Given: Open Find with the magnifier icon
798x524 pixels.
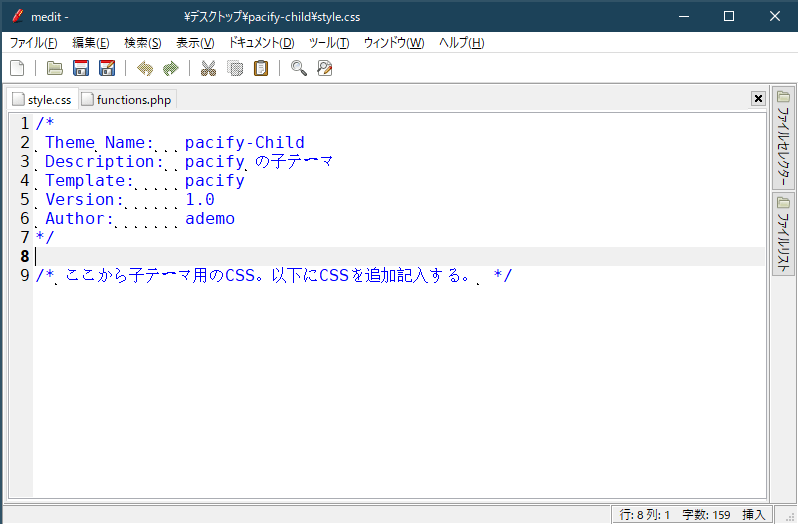Looking at the screenshot, I should click(x=299, y=68).
